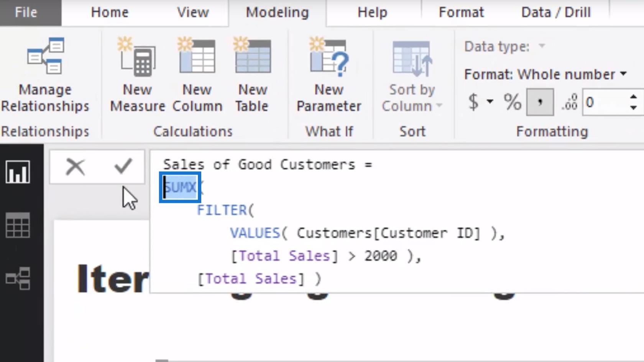Create a New Parameter
Screen dimensions: 644x362
tap(329, 75)
